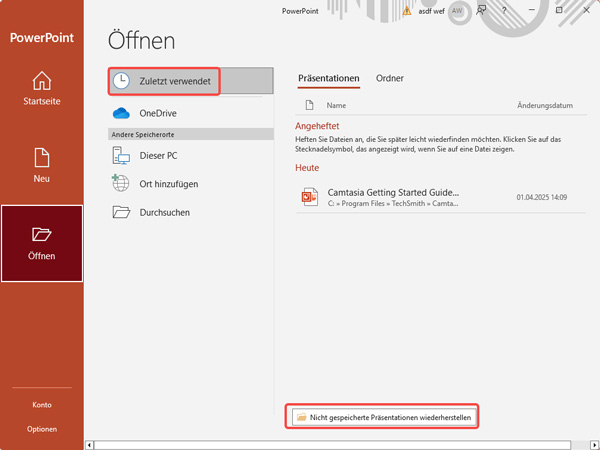Click file type column header icon
This screenshot has height=450, width=600.
pos(309,105)
